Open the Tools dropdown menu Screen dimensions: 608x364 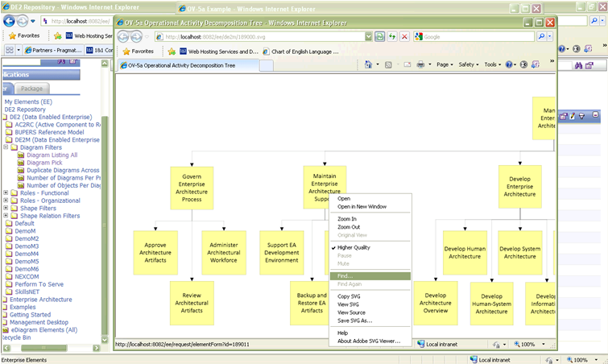493,64
